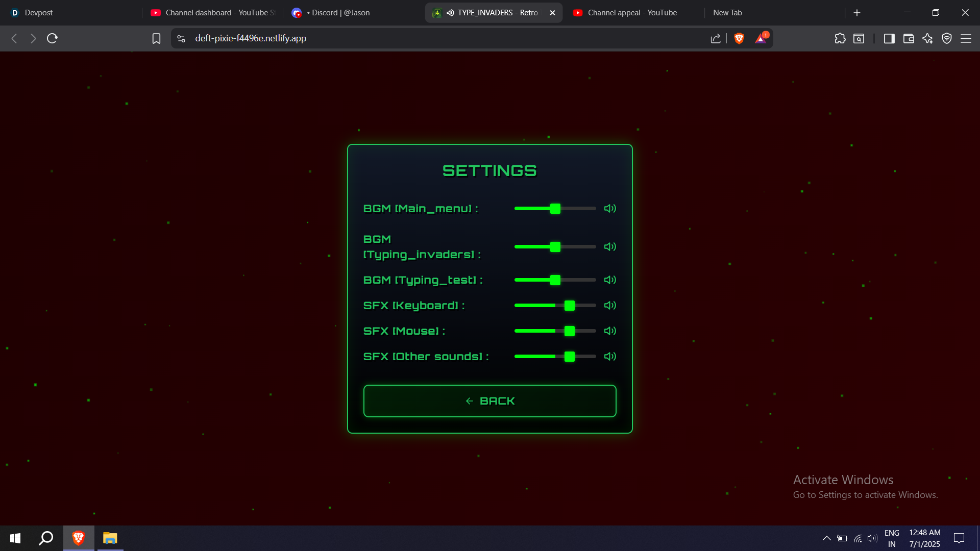This screenshot has width=980, height=551.
Task: Click the BGM Main_menu volume slider
Action: (555, 209)
